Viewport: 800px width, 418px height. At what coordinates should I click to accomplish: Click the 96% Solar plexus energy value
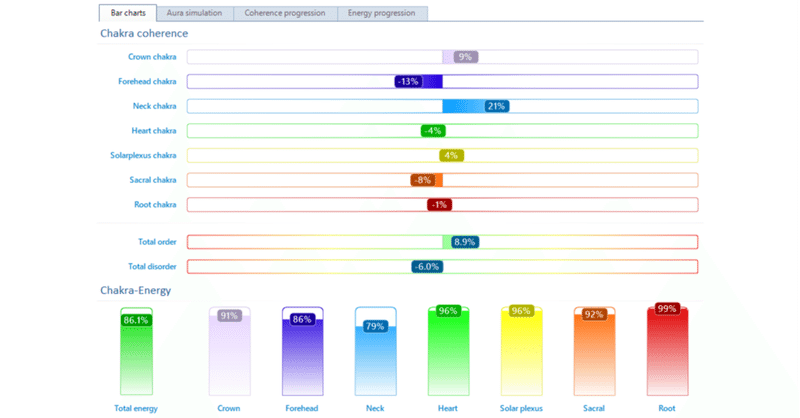pos(521,311)
